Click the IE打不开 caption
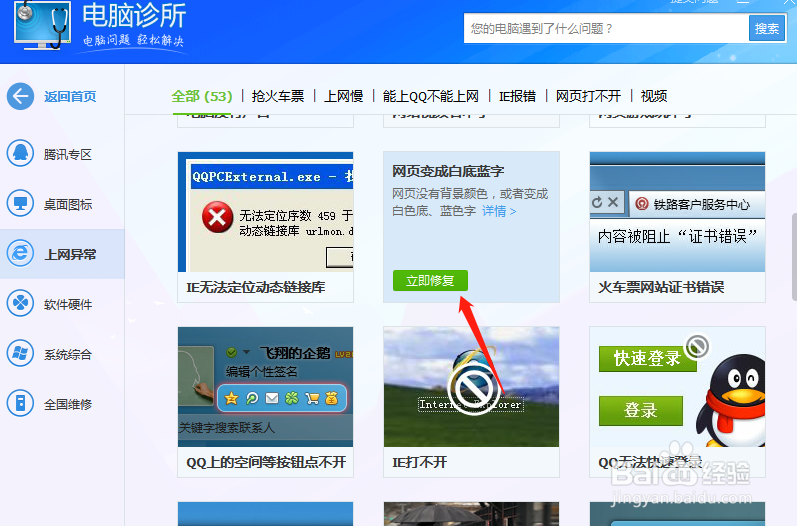Screen dimensions: 797x526 pyautogui.click(x=419, y=462)
